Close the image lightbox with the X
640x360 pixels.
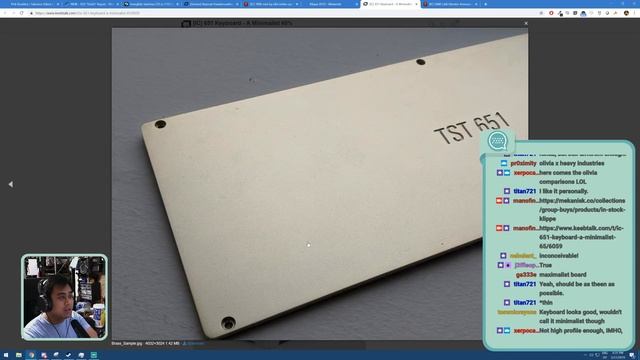pos(526,23)
